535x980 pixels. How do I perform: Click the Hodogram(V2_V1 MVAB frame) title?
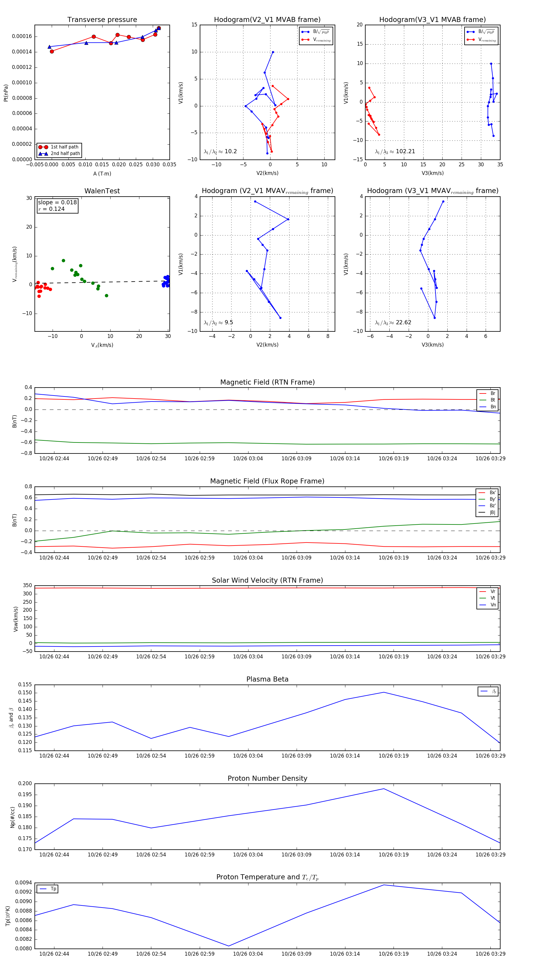point(267,20)
